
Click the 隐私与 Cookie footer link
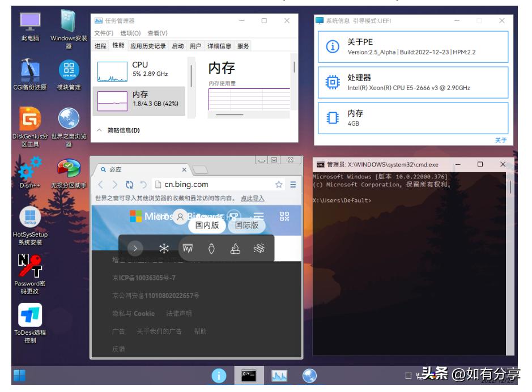[x=133, y=314]
